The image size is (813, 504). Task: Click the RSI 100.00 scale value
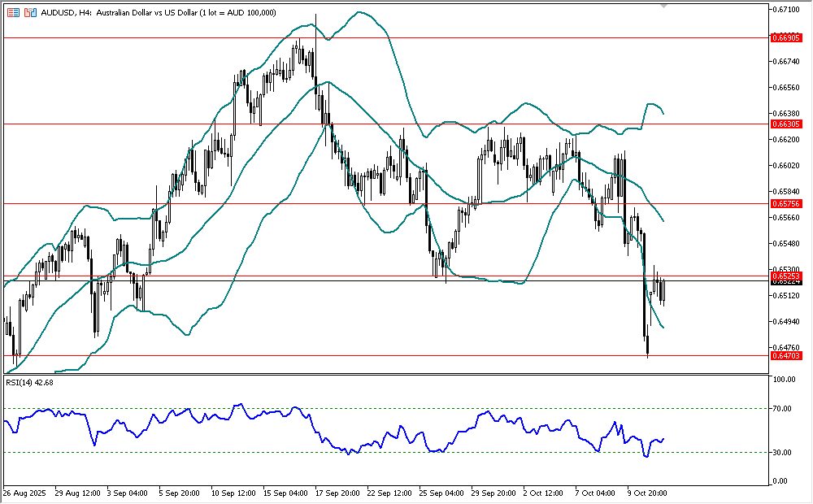coord(785,380)
